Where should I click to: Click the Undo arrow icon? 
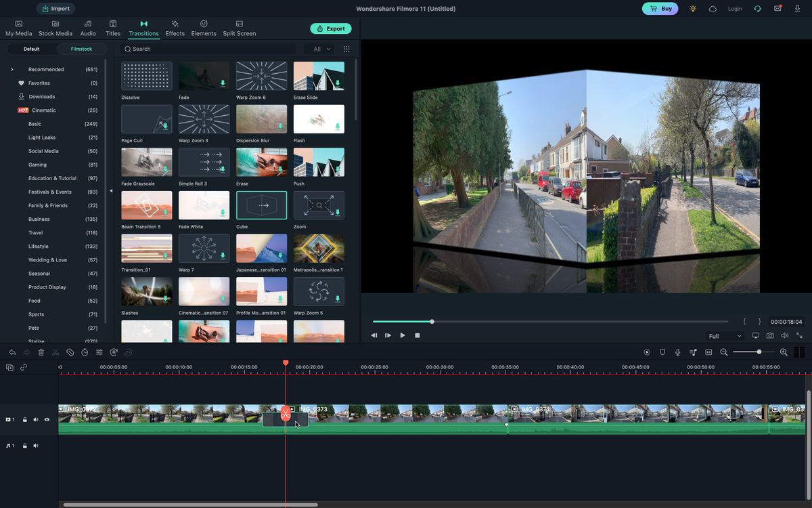pos(12,352)
